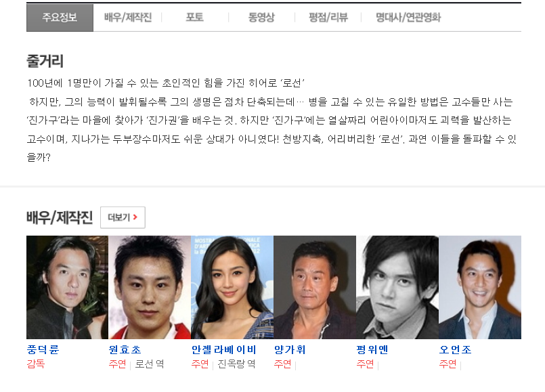Go to the 동영상 tab

[261, 18]
